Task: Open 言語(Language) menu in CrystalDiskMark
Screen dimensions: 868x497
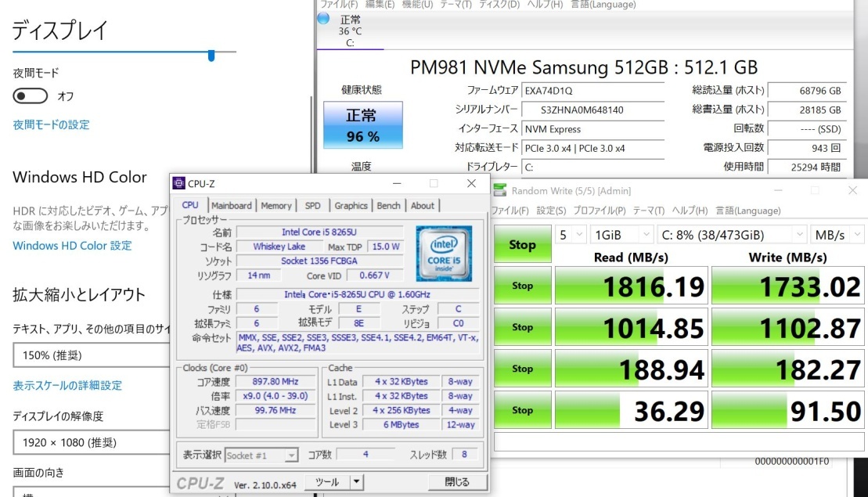Action: [x=748, y=211]
